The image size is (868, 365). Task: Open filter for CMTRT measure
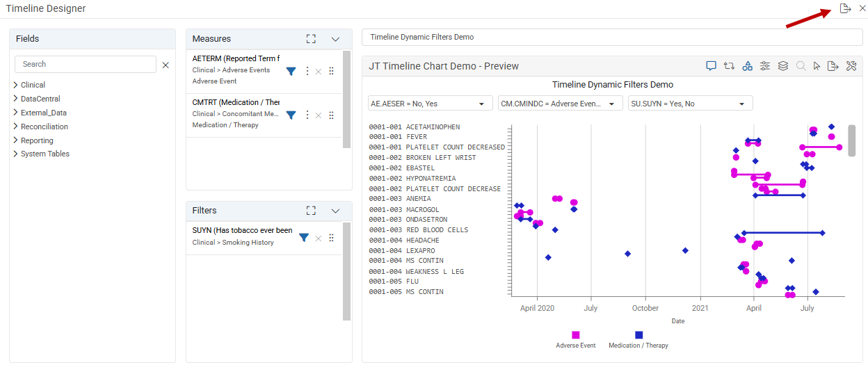click(291, 115)
